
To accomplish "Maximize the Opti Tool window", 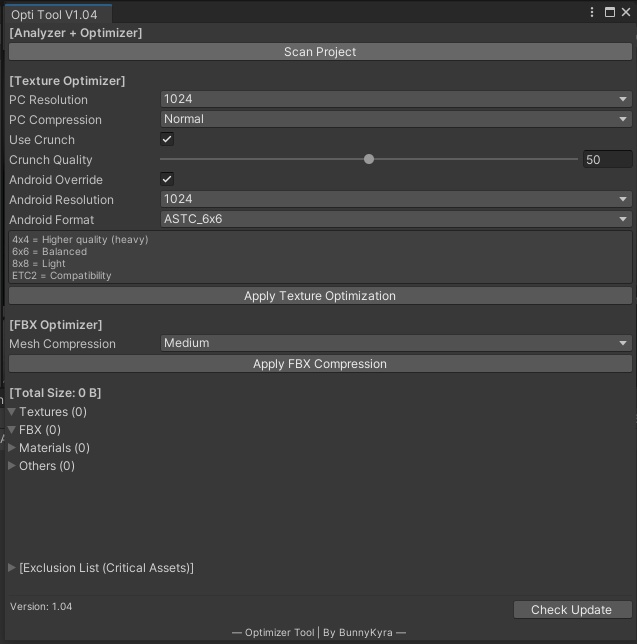I will click(609, 12).
